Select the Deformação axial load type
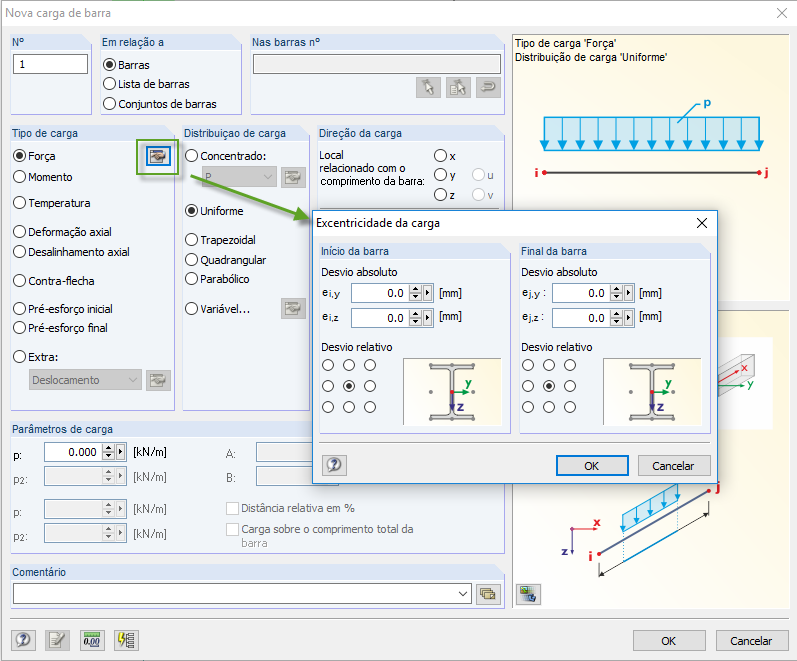This screenshot has height=661, width=797. click(x=63, y=232)
